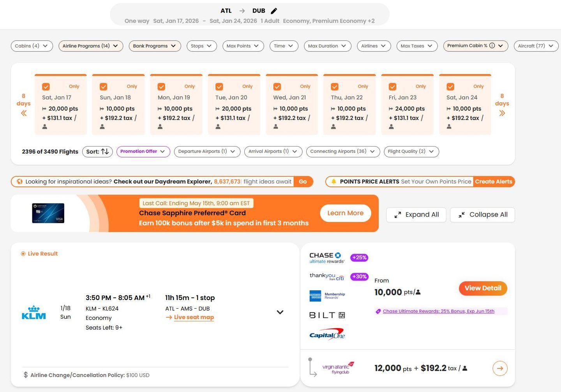Expand the KLM flight details chevron

click(280, 312)
